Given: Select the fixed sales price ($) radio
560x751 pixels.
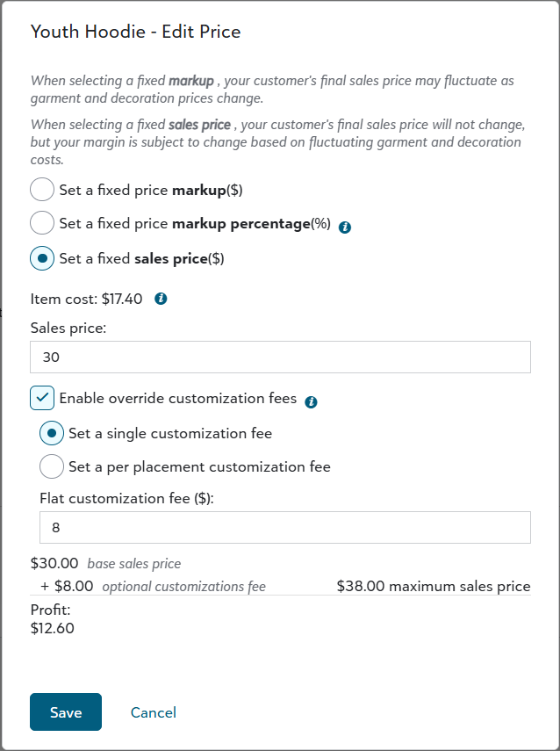Looking at the screenshot, I should pos(42,258).
